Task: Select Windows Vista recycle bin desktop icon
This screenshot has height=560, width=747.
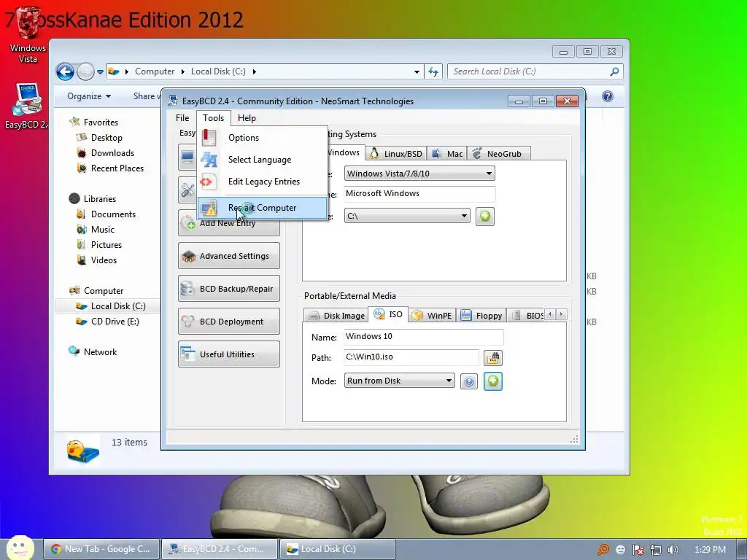Action: [28, 35]
